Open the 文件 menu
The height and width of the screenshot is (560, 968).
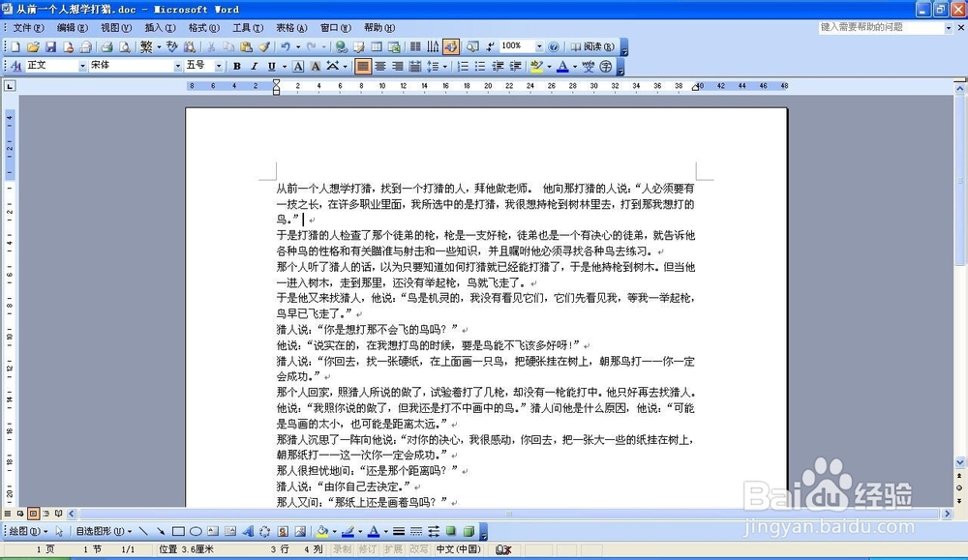28,28
